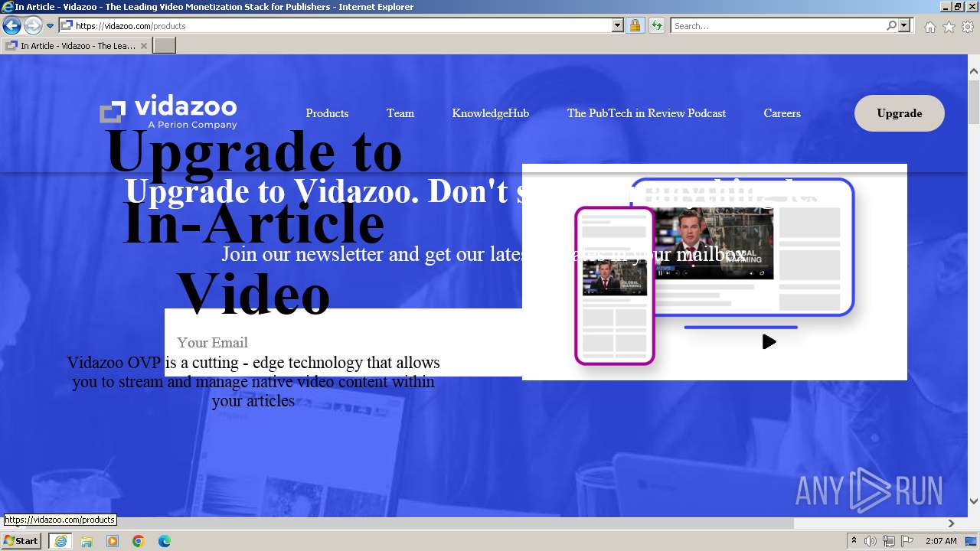Open Microsoft Edge from the taskbar
Screen dimensions: 980x551
click(165, 541)
